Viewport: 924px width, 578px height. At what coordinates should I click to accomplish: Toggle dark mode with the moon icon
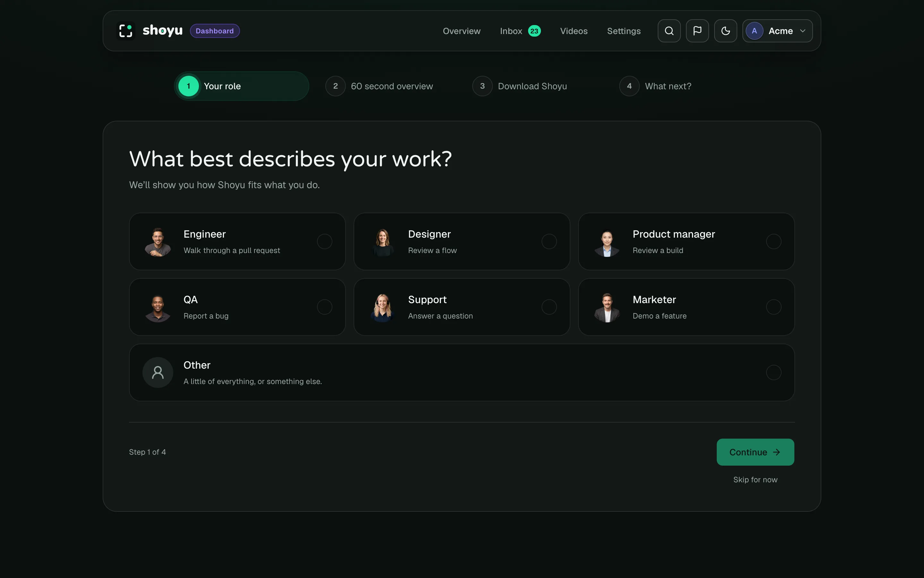[x=725, y=31]
